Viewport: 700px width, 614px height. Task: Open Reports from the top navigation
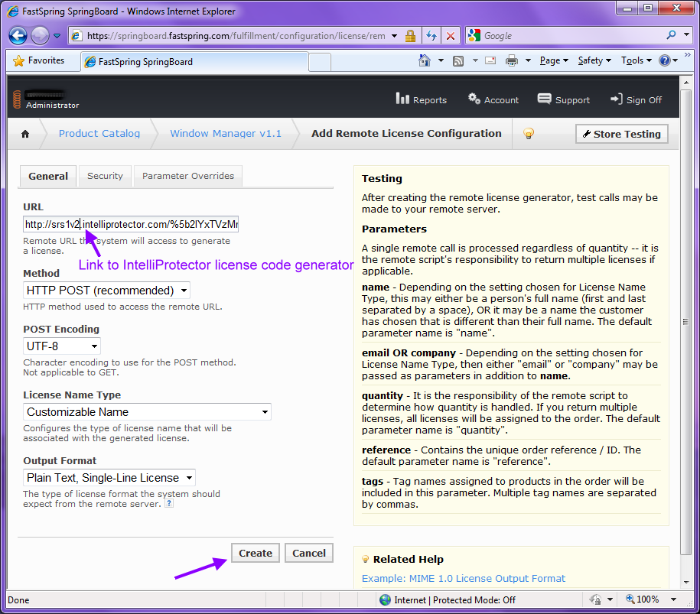[421, 99]
